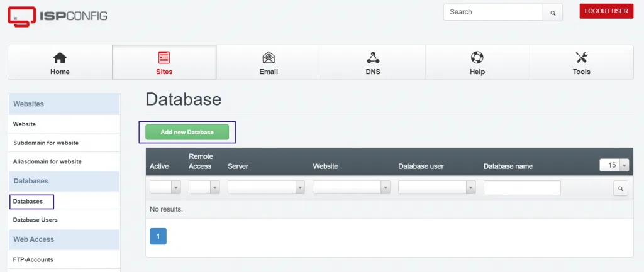
Task: Switch to the Sites tab
Action: [164, 62]
